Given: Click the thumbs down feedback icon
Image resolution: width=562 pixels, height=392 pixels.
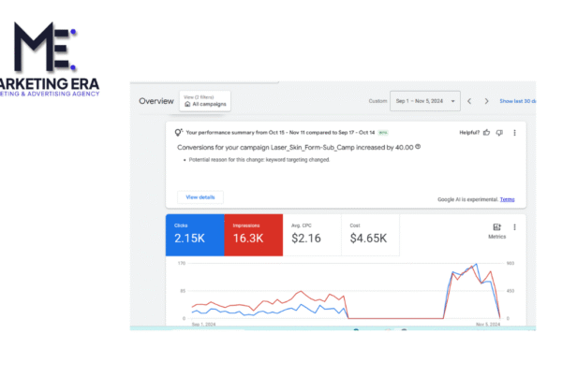Looking at the screenshot, I should (499, 133).
